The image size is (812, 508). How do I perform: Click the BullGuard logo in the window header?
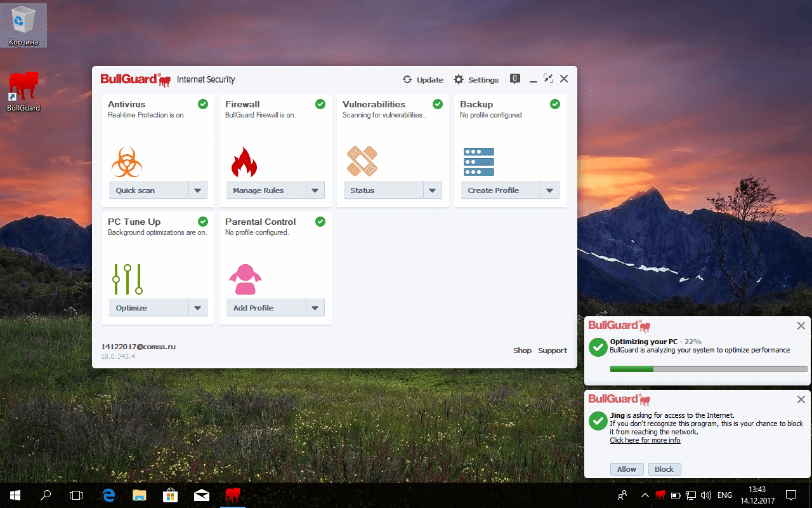[136, 79]
